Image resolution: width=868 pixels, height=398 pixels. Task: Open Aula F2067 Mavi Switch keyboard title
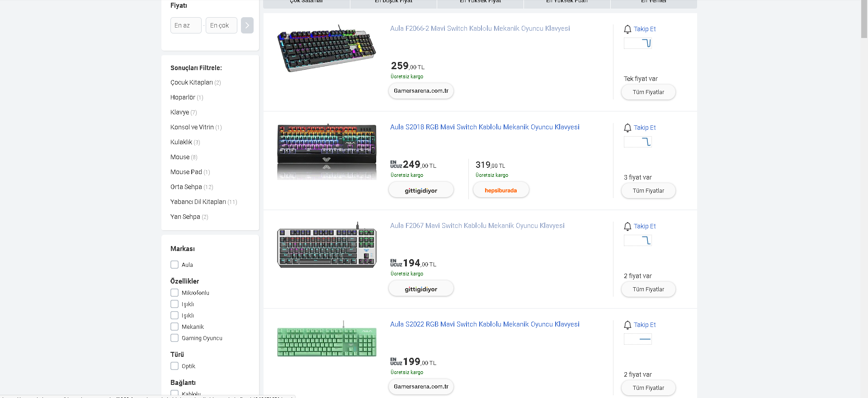pyautogui.click(x=477, y=226)
